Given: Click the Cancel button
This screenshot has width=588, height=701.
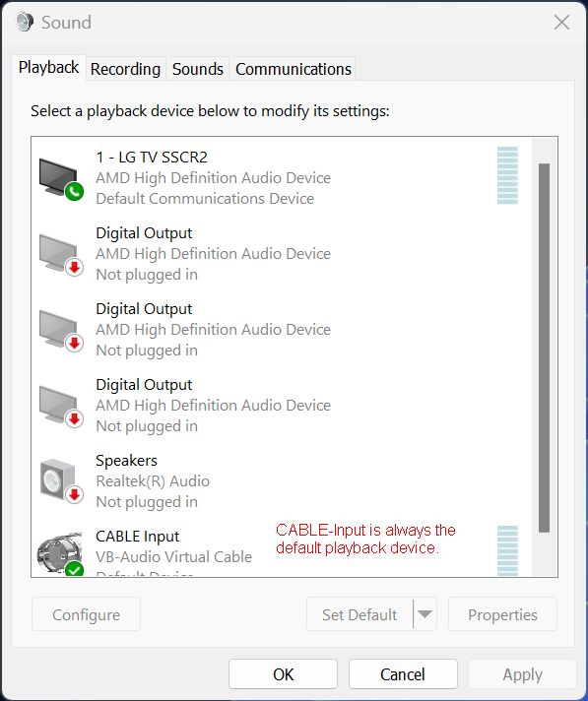Looking at the screenshot, I should 403,674.
